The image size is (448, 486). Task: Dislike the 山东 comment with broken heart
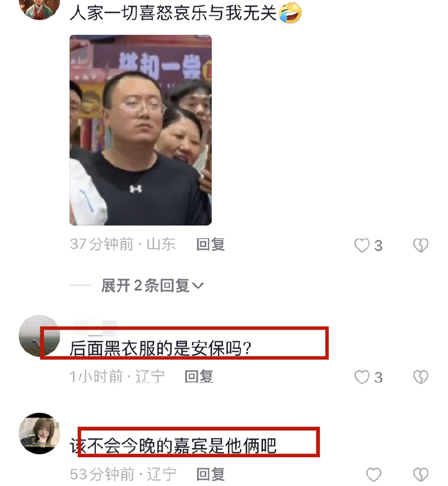(420, 245)
